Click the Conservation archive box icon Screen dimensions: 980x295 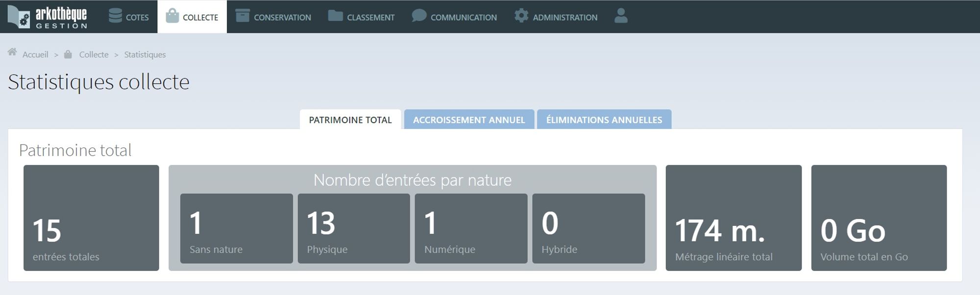click(x=242, y=16)
